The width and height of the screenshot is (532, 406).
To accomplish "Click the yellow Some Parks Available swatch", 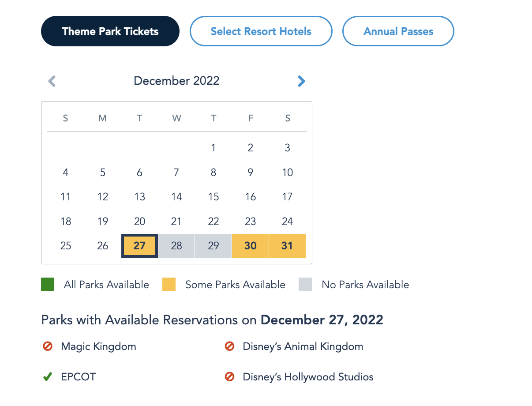I will click(169, 285).
